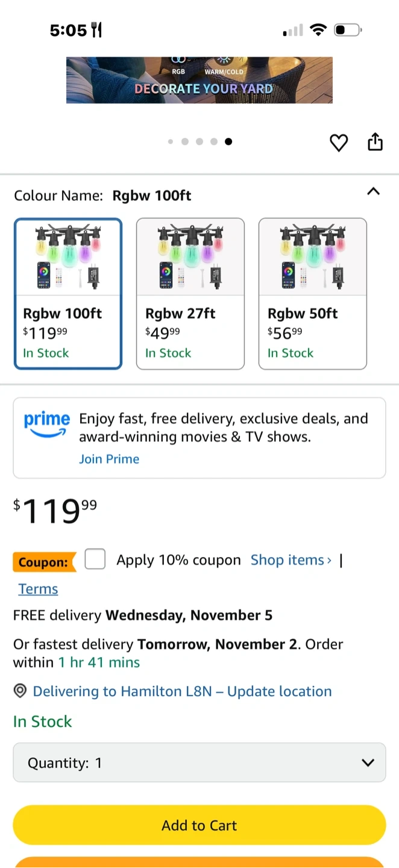Select the Rgbw 100ft variant card
This screenshot has width=399, height=868.
[68, 294]
